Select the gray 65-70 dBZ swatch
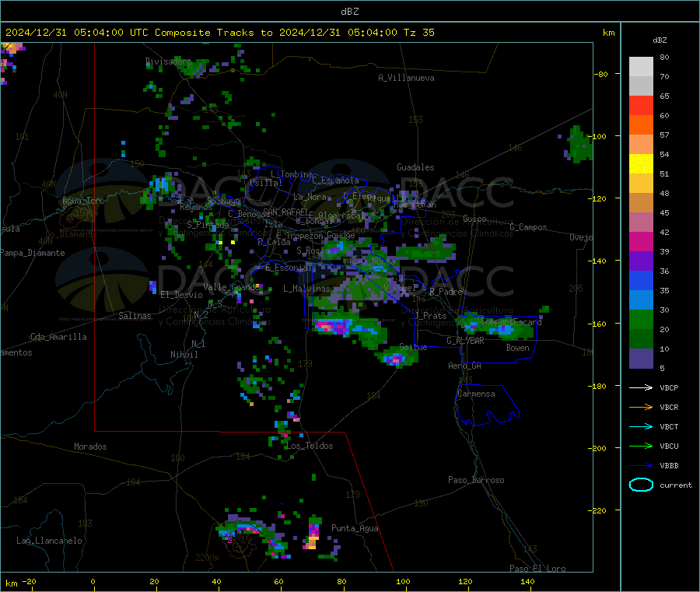The width and height of the screenshot is (700, 592). 641,86
